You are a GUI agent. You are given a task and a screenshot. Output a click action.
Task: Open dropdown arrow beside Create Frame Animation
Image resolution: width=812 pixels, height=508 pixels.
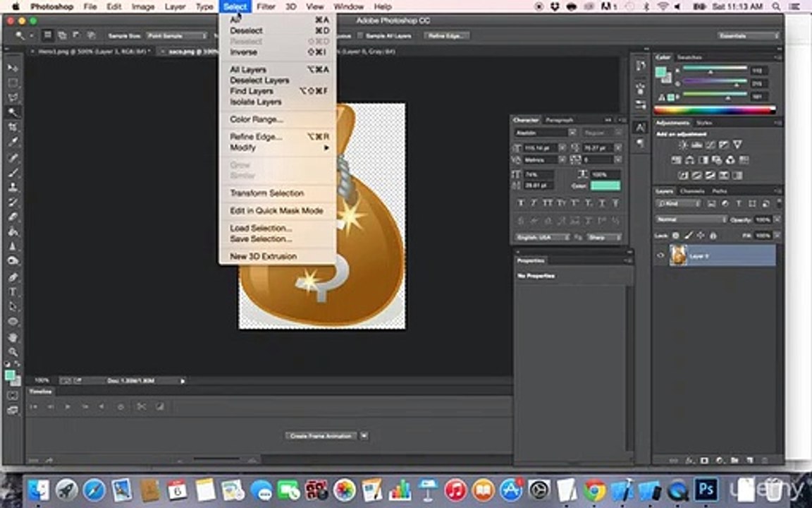click(364, 436)
